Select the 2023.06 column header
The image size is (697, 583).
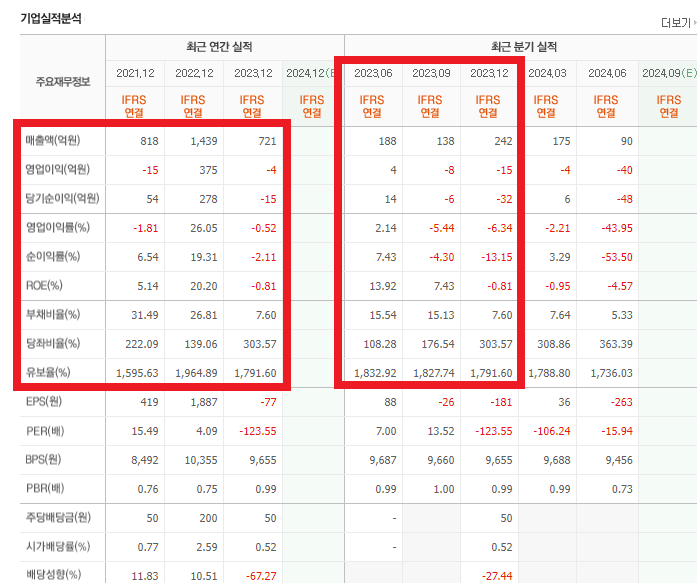(373, 73)
